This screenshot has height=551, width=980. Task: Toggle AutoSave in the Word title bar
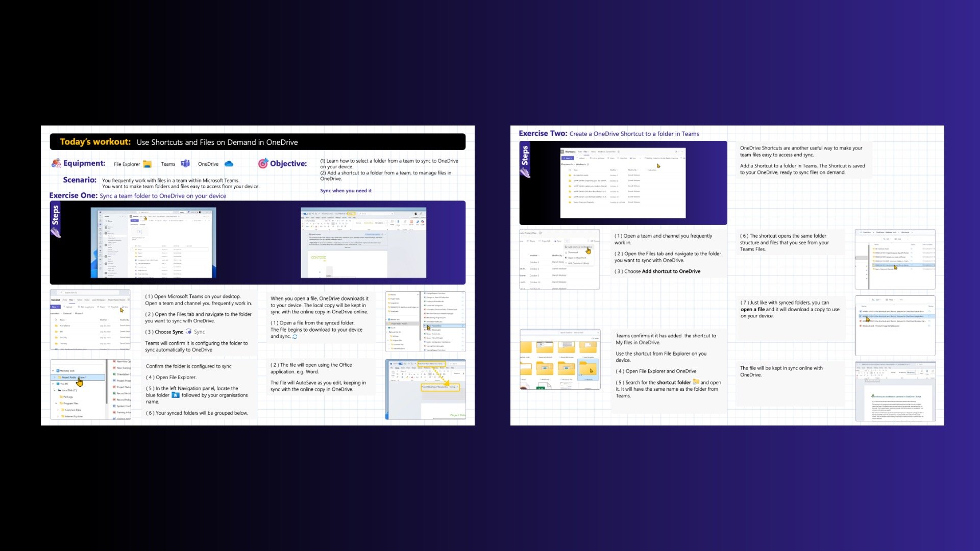[x=305, y=213]
